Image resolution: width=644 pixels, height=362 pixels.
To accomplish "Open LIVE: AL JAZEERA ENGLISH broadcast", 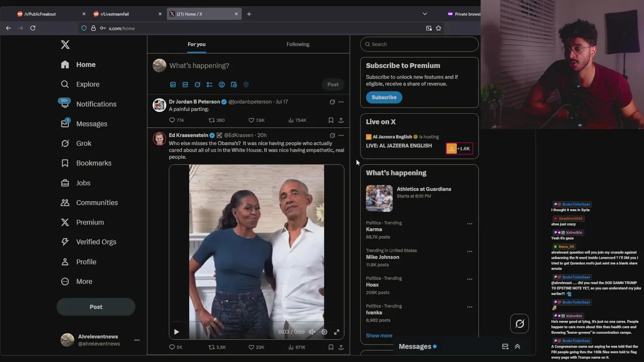I will [398, 146].
